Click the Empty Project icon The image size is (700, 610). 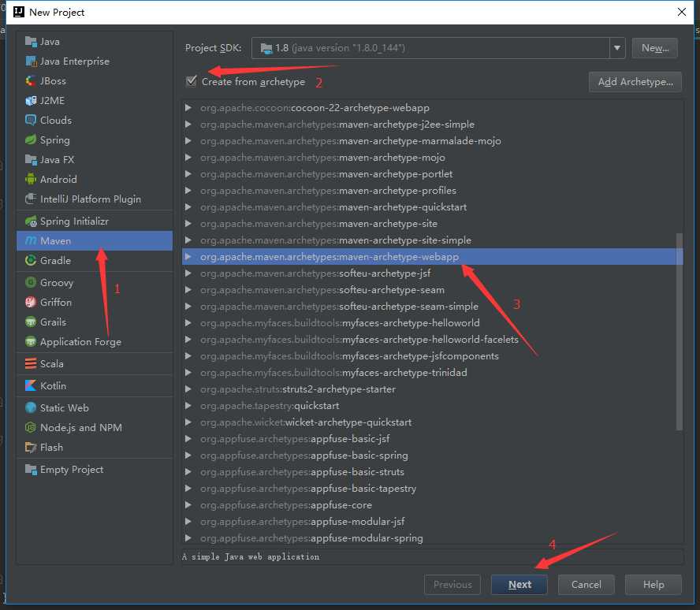(x=31, y=469)
